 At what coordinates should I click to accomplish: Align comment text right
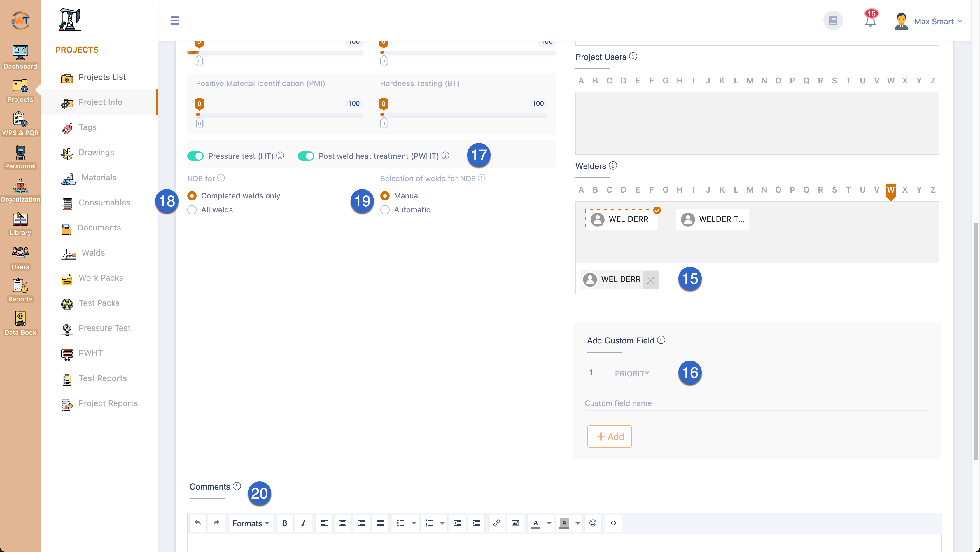[361, 523]
